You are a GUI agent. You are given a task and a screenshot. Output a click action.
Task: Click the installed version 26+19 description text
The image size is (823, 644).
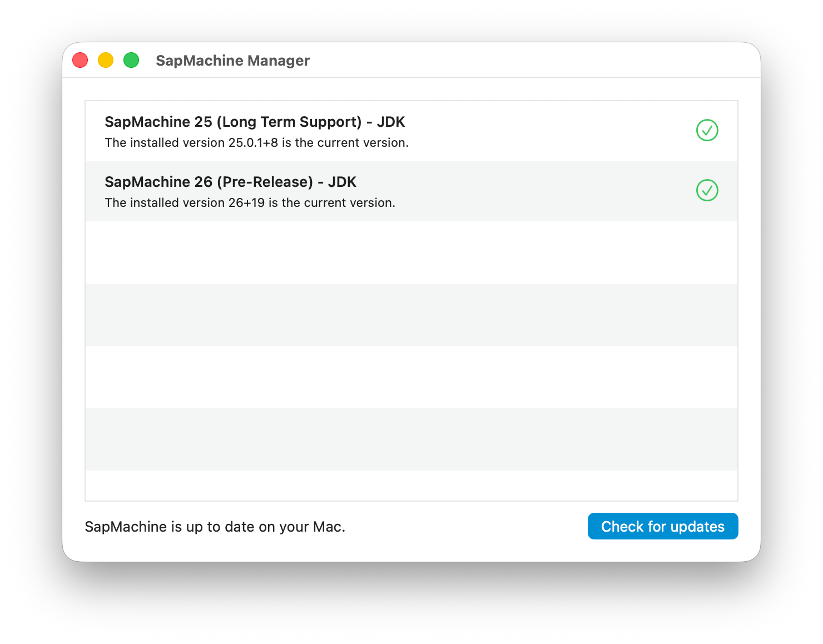click(x=250, y=203)
